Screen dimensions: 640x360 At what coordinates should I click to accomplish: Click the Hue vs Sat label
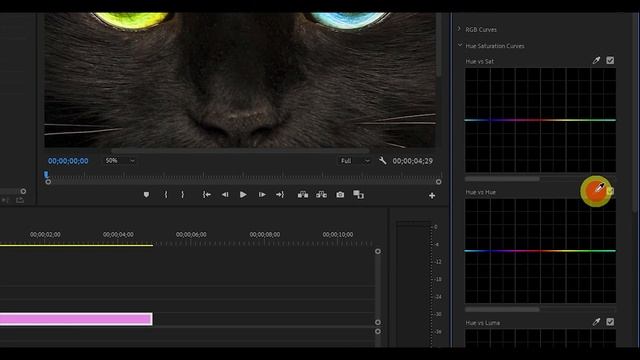click(x=480, y=61)
